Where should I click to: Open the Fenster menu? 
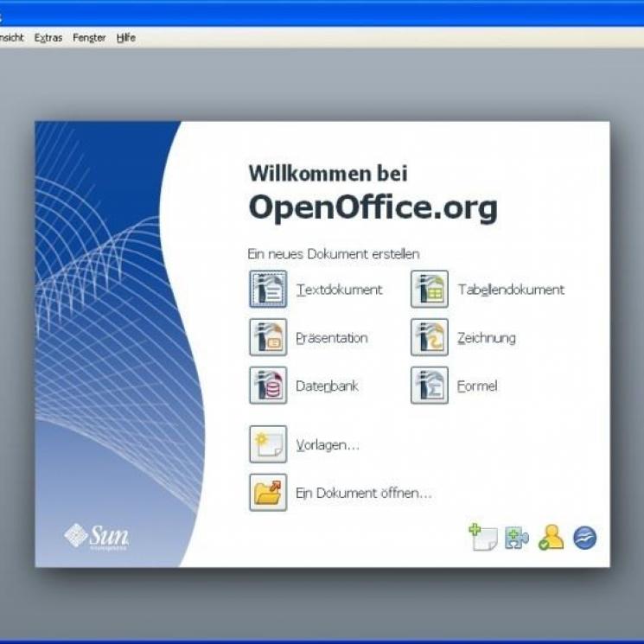click(x=89, y=38)
